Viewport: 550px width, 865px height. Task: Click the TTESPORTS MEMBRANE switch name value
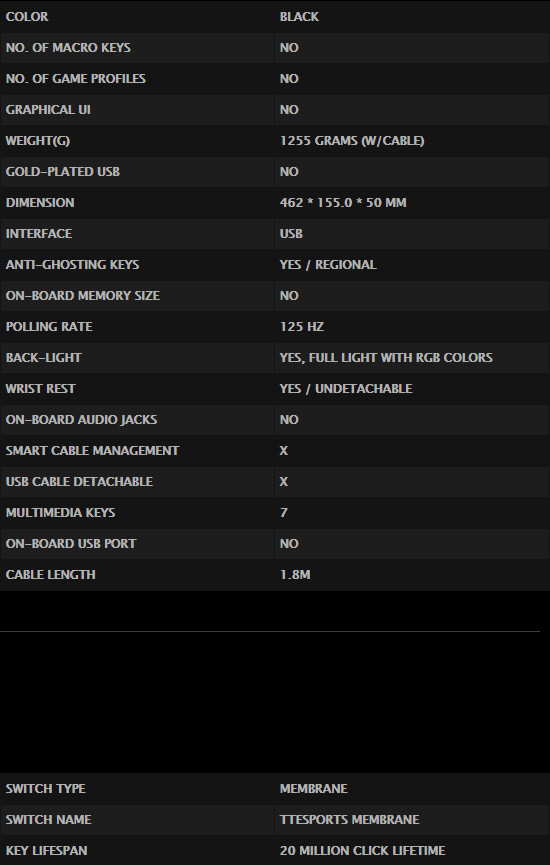click(x=349, y=819)
